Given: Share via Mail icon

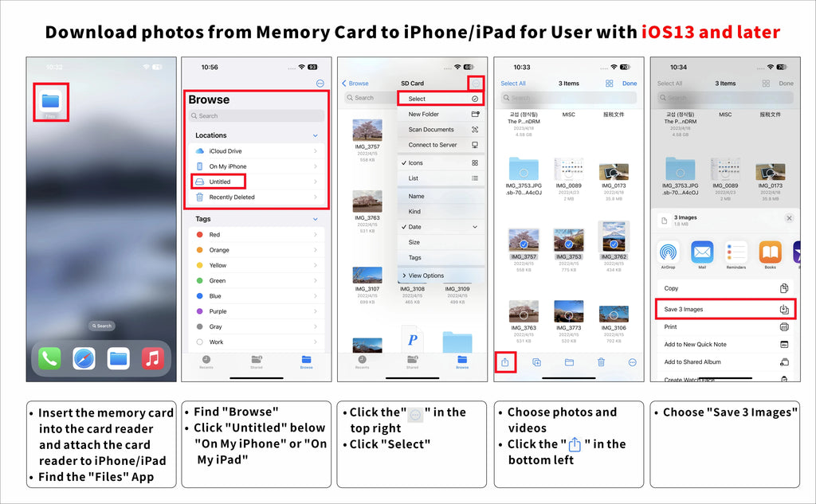Looking at the screenshot, I should 702,252.
